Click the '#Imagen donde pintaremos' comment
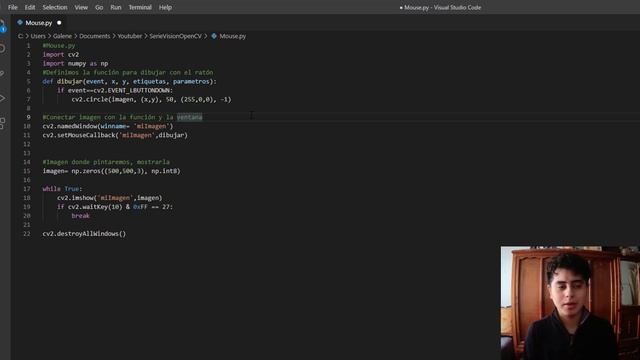Screen dimensions: 640x360 [x=106, y=162]
